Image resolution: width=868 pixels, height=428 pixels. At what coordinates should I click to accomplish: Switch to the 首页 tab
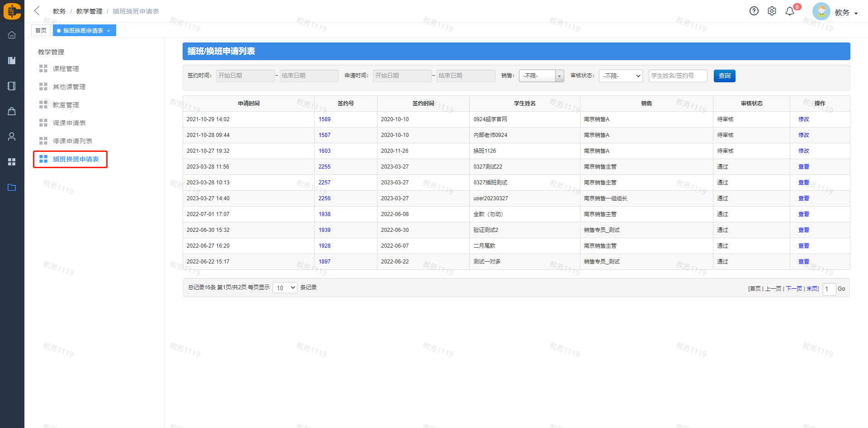41,31
